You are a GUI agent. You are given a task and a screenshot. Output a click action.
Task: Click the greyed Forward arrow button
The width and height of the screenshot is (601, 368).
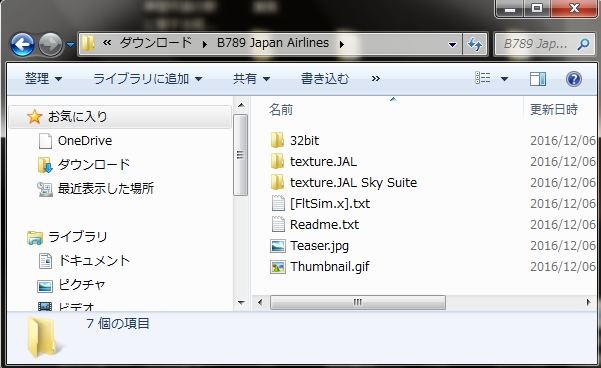point(51,44)
